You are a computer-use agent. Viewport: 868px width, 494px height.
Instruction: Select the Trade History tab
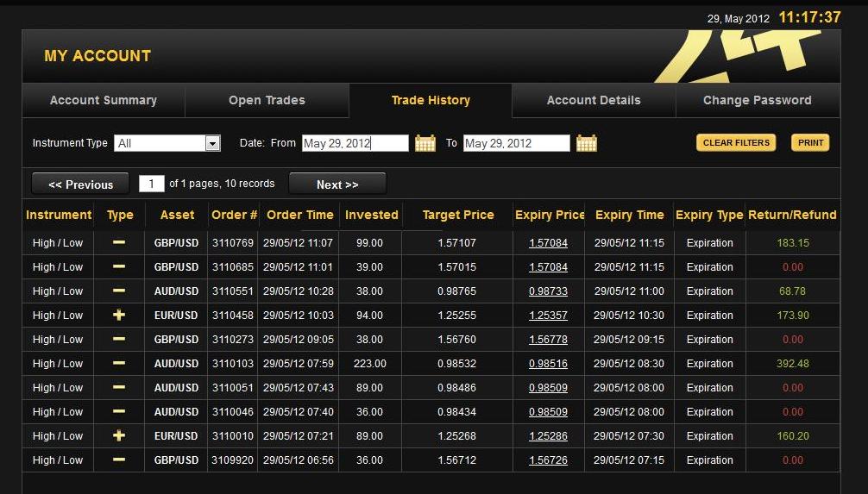click(431, 100)
